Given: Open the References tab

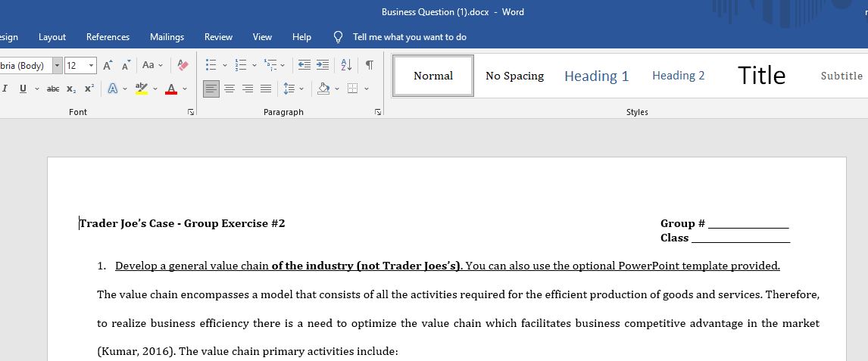Looking at the screenshot, I should [108, 37].
